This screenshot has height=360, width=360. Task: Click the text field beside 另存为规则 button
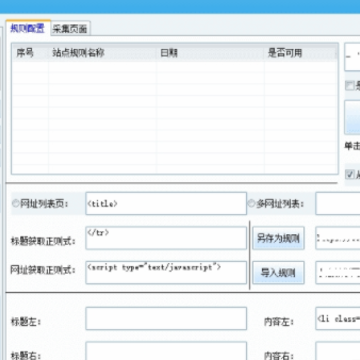point(338,238)
